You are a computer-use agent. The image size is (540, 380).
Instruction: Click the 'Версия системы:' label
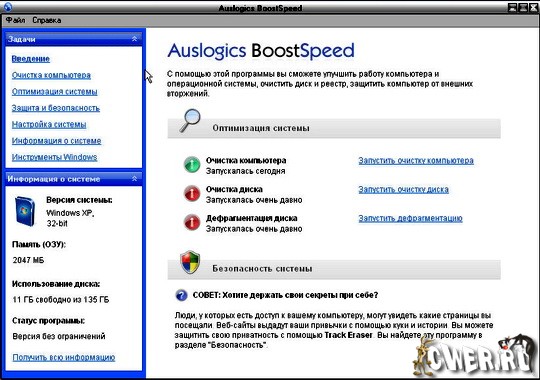[79, 200]
